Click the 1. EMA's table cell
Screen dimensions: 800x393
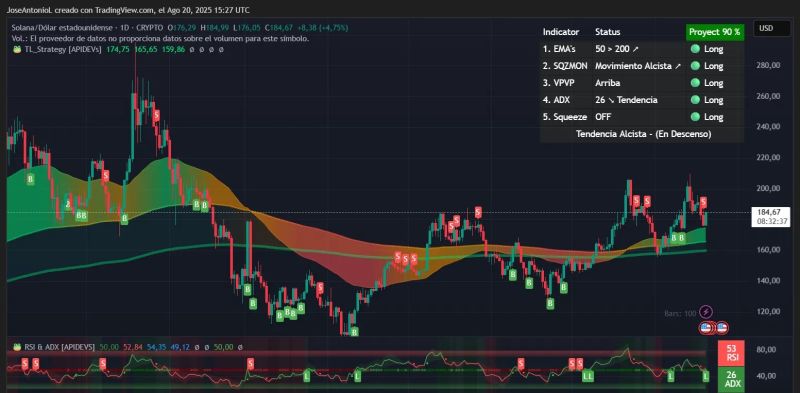tap(559, 50)
